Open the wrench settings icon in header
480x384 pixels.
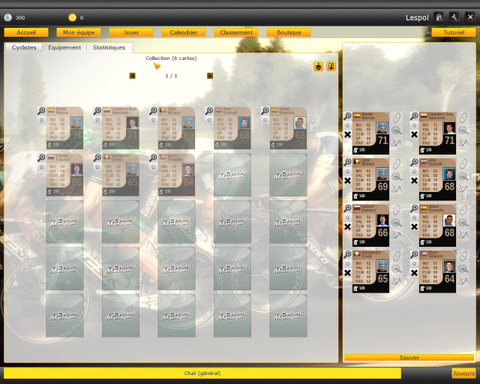454,17
